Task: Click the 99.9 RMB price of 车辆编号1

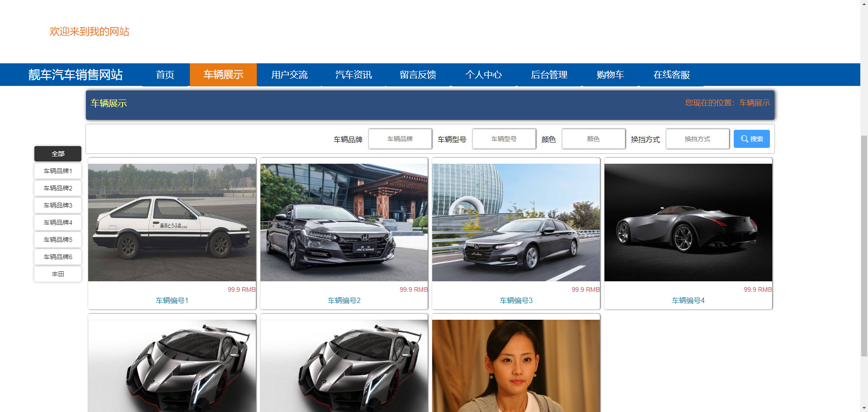Action: tap(241, 289)
